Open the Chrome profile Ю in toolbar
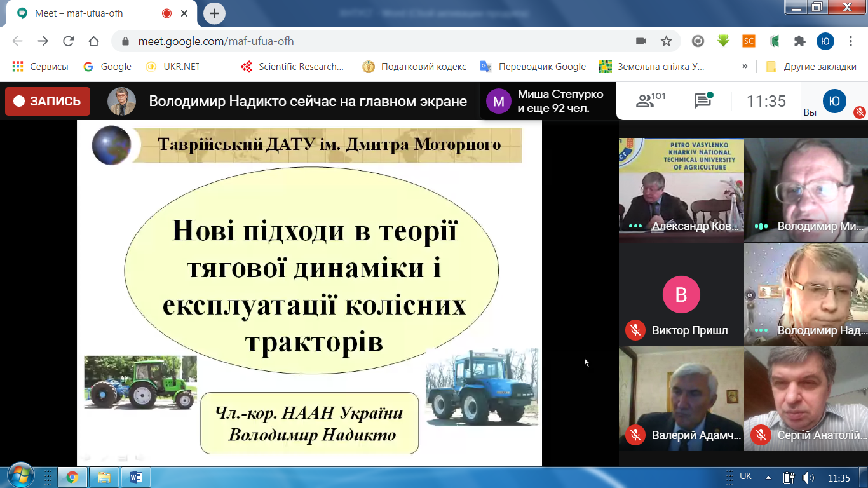The image size is (868, 488). (x=825, y=41)
